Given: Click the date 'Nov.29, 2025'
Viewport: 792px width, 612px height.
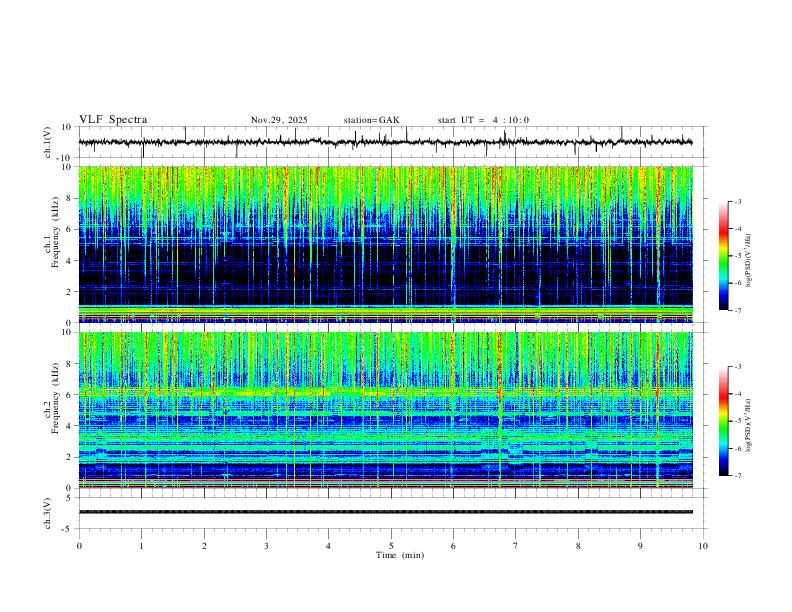Looking at the screenshot, I should click(x=279, y=120).
